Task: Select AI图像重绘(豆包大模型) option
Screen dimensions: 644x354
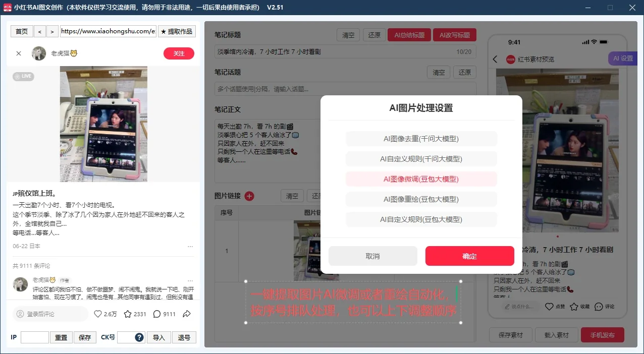Action: (421, 199)
